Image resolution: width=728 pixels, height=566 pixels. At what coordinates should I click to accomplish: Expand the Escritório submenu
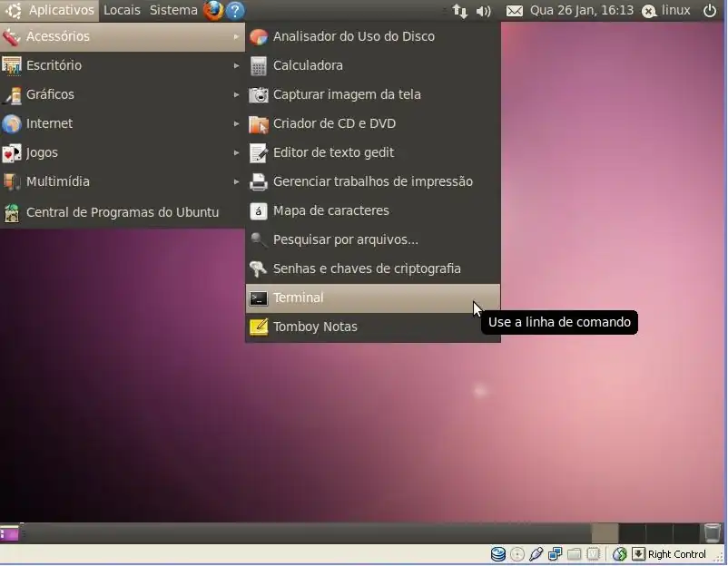[54, 65]
